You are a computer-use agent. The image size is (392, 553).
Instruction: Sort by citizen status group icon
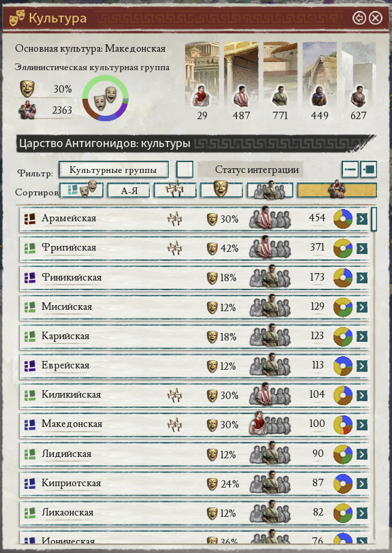[x=269, y=190]
